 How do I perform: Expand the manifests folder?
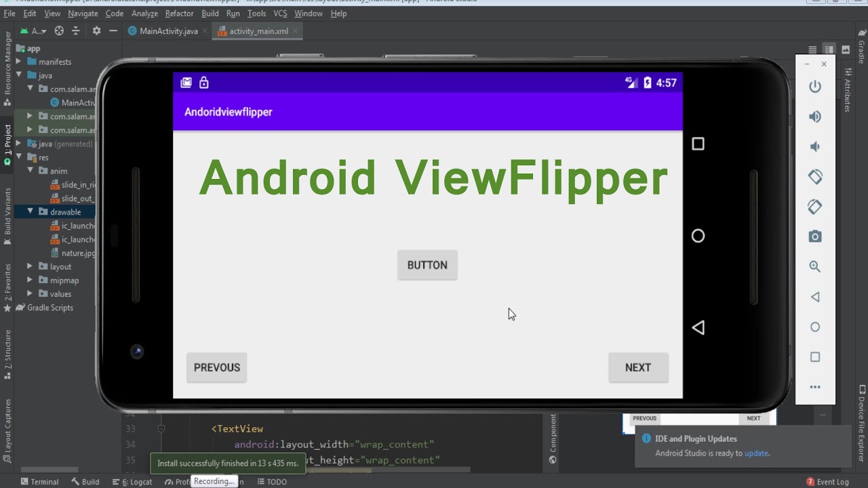19,62
